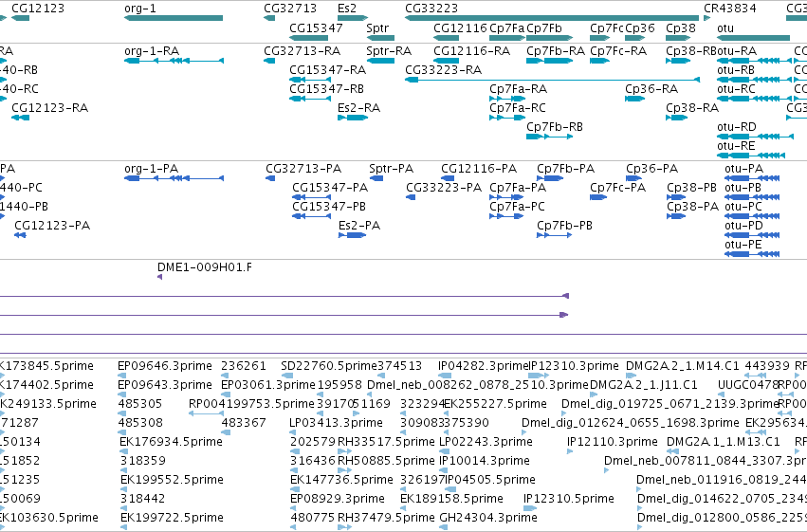Open the otu-PE protein label
This screenshot has width=807, height=532.
[743, 245]
